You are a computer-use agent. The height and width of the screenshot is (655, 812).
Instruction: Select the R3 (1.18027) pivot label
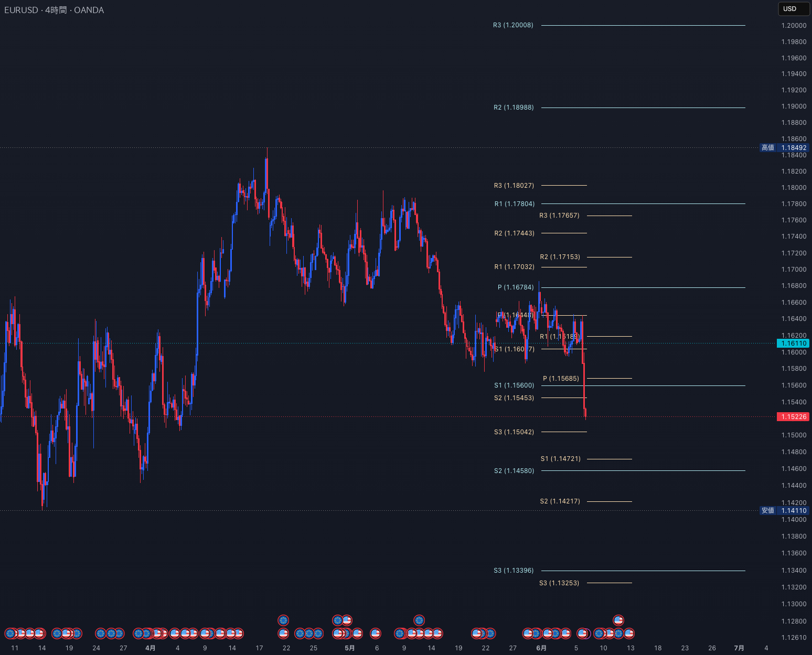pos(514,186)
